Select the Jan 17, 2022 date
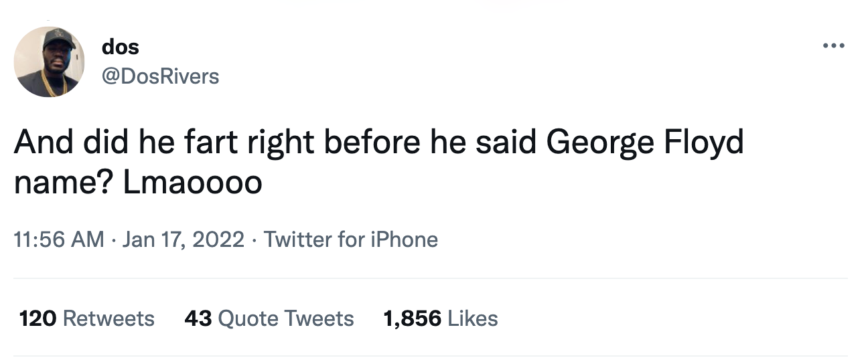 (x=184, y=240)
